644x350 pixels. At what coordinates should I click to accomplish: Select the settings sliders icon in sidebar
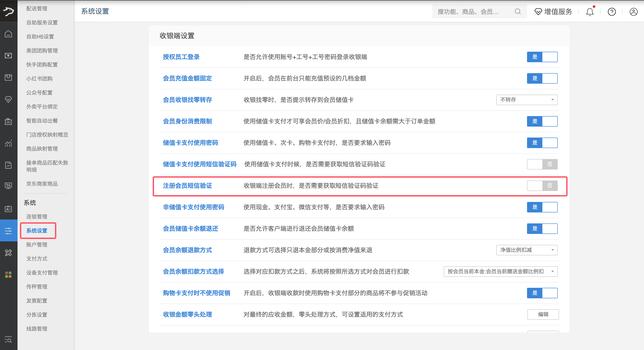pyautogui.click(x=9, y=230)
